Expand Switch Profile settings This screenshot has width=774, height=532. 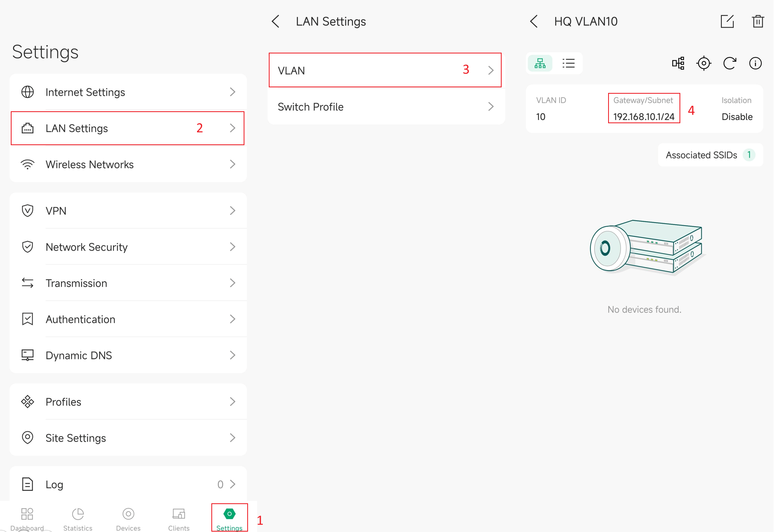pos(385,106)
